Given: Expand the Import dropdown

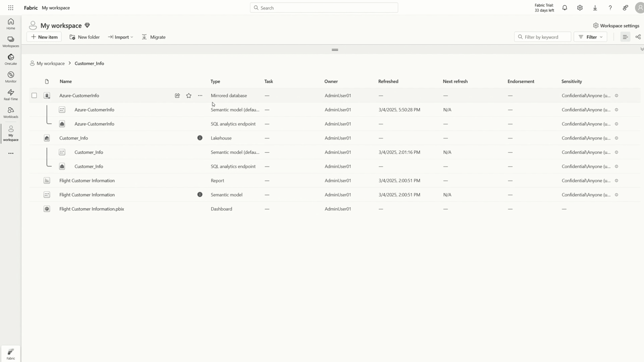Looking at the screenshot, I should (120, 37).
